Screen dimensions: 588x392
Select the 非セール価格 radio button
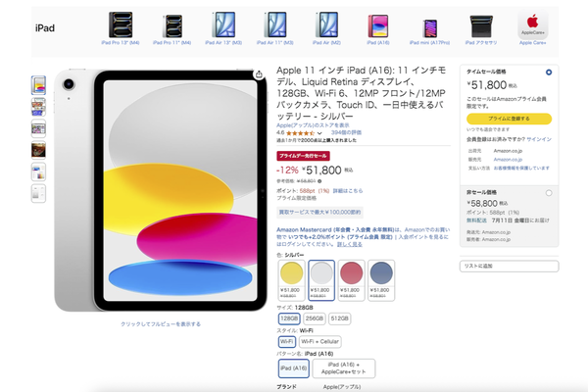pyautogui.click(x=549, y=193)
